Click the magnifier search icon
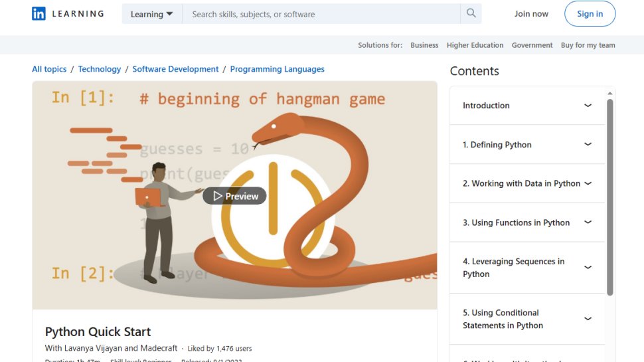Image resolution: width=644 pixels, height=362 pixels. point(471,13)
